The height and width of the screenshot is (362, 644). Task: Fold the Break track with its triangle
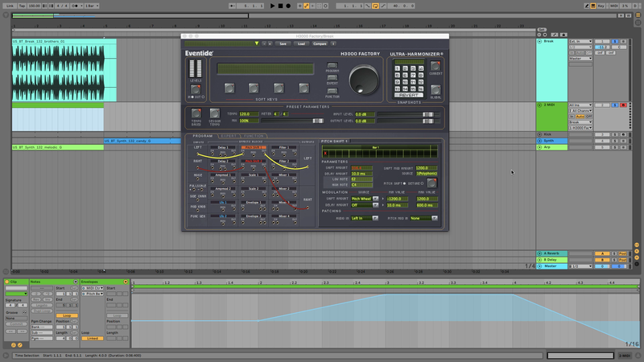click(x=539, y=42)
